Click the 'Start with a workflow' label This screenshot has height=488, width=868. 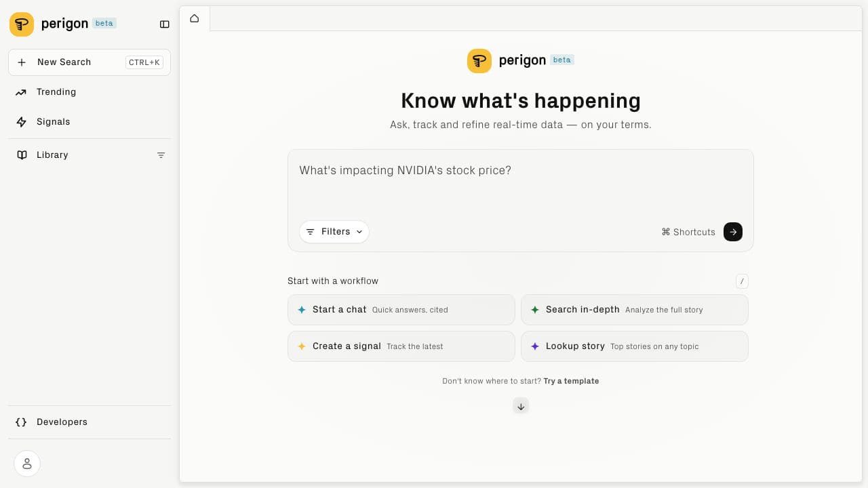(333, 281)
